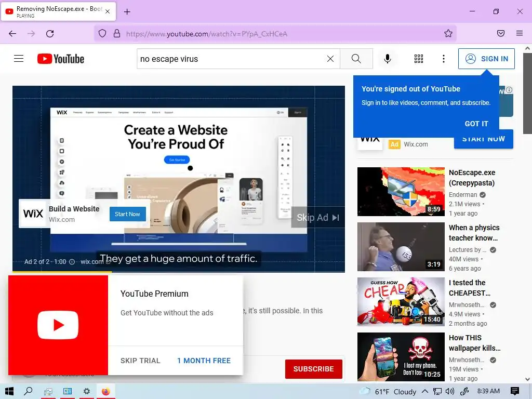Open wix.com link in video ad
The width and height of the screenshot is (532, 399).
pos(96,262)
